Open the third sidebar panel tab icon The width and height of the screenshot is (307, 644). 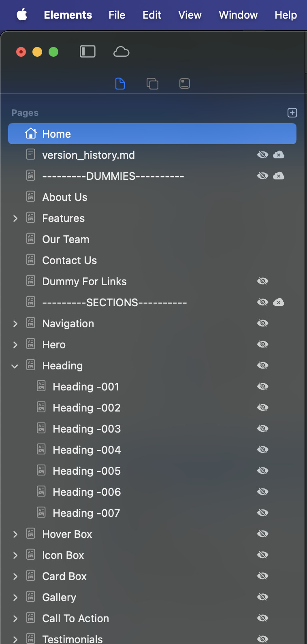(185, 84)
